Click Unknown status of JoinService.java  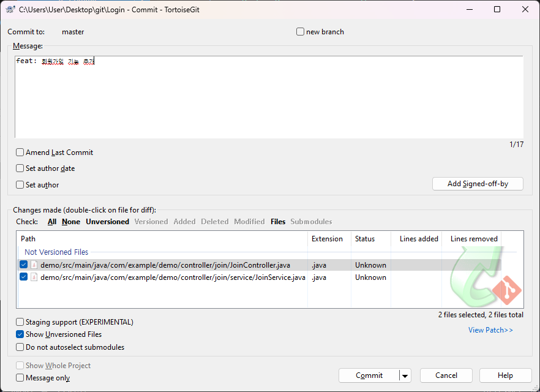click(x=370, y=277)
